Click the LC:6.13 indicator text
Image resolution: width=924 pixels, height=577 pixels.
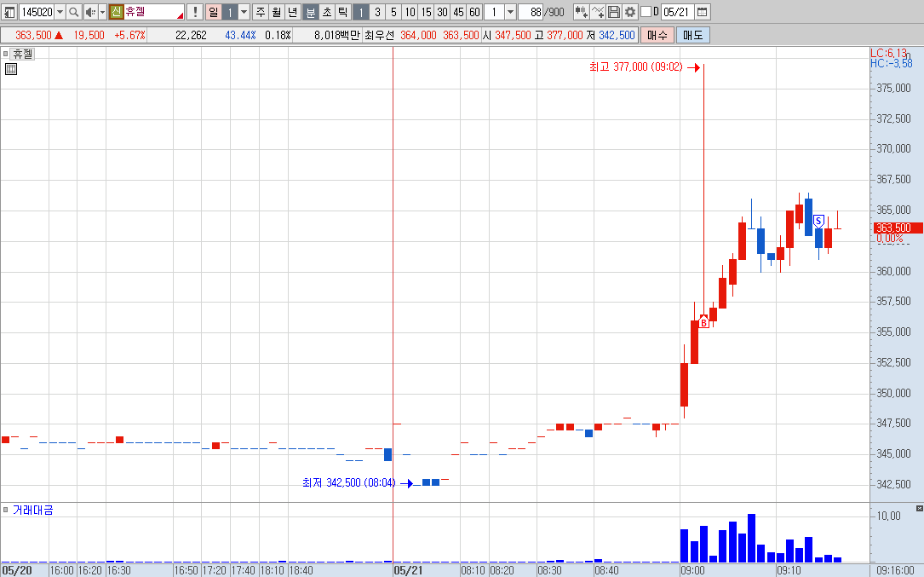[x=888, y=53]
